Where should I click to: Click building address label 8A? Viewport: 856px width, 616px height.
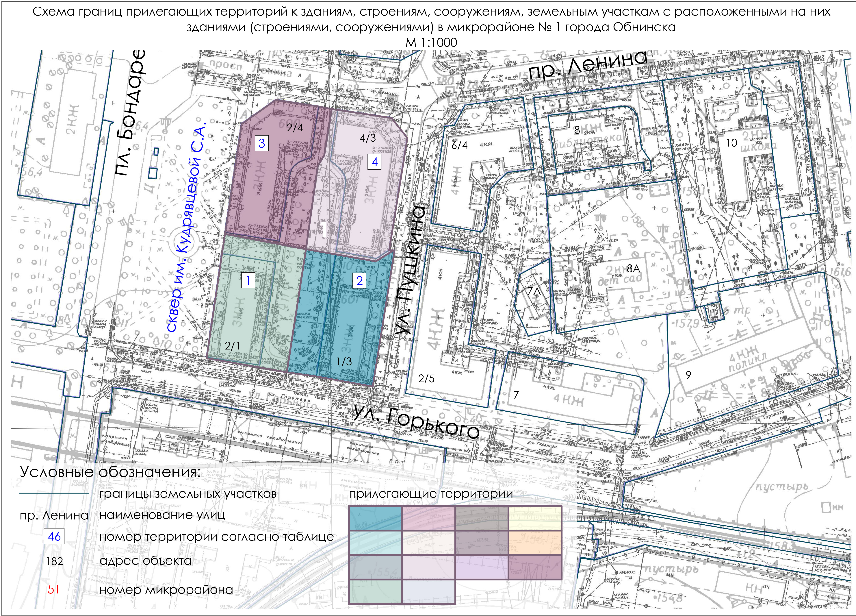634,269
